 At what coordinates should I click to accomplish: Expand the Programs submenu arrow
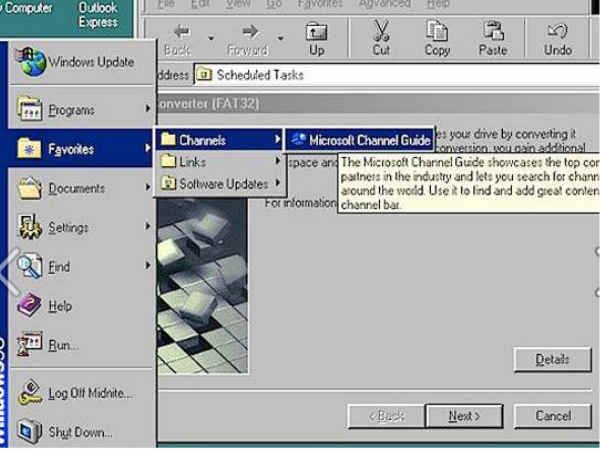[x=148, y=109]
